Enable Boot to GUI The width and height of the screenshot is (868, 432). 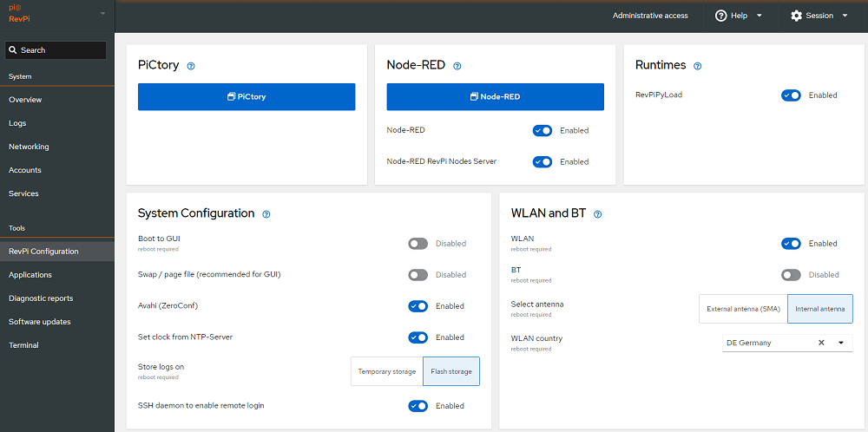[418, 244]
